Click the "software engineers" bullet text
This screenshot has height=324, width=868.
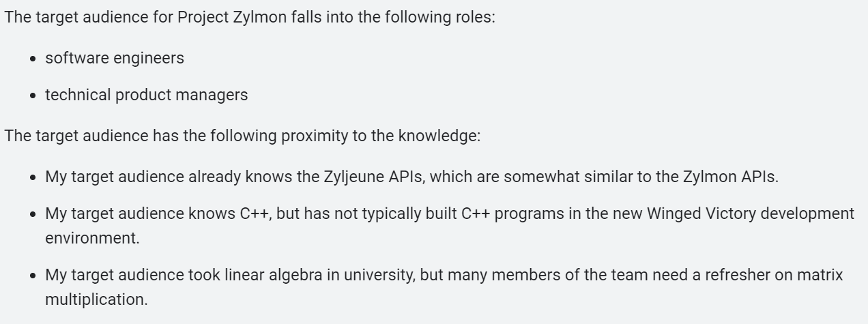pos(115,58)
